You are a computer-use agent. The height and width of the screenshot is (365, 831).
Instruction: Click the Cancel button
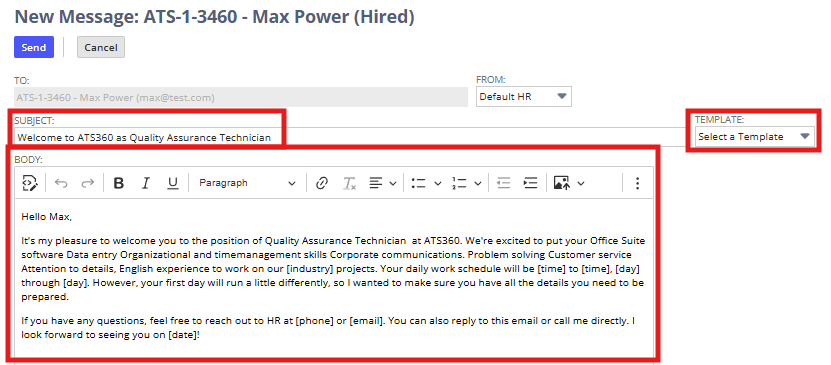(x=101, y=47)
